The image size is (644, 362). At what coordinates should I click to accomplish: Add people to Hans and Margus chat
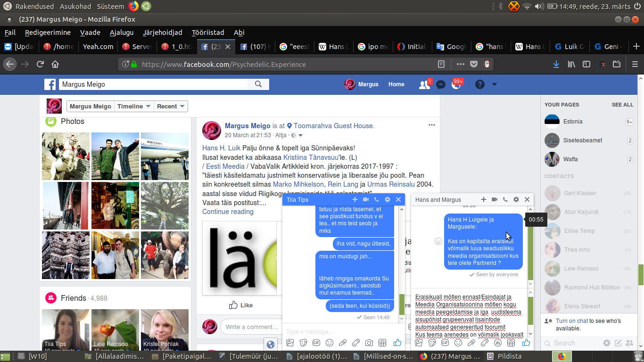[x=484, y=200]
